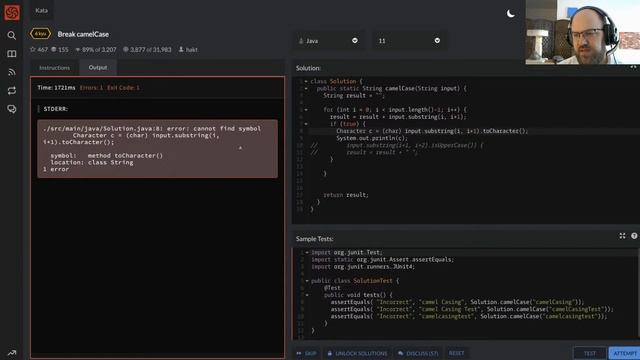Click the Break camelCase title
The image size is (640, 360).
tap(83, 34)
